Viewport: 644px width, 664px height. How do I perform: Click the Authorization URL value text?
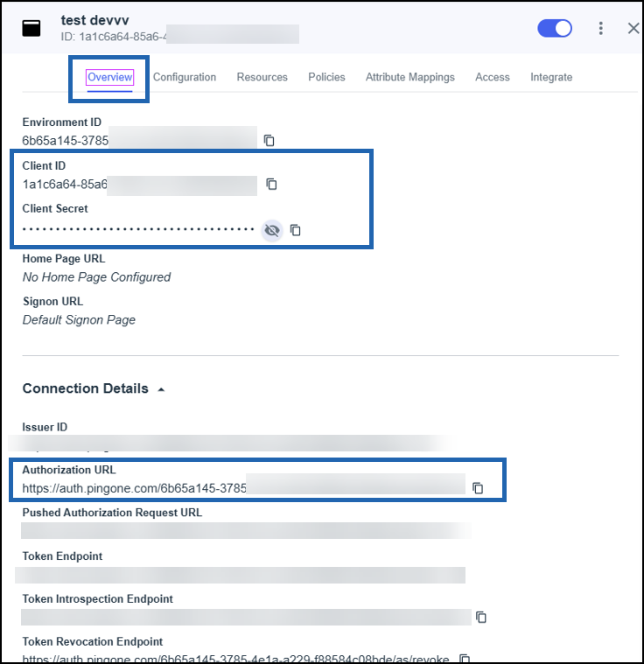click(x=134, y=488)
